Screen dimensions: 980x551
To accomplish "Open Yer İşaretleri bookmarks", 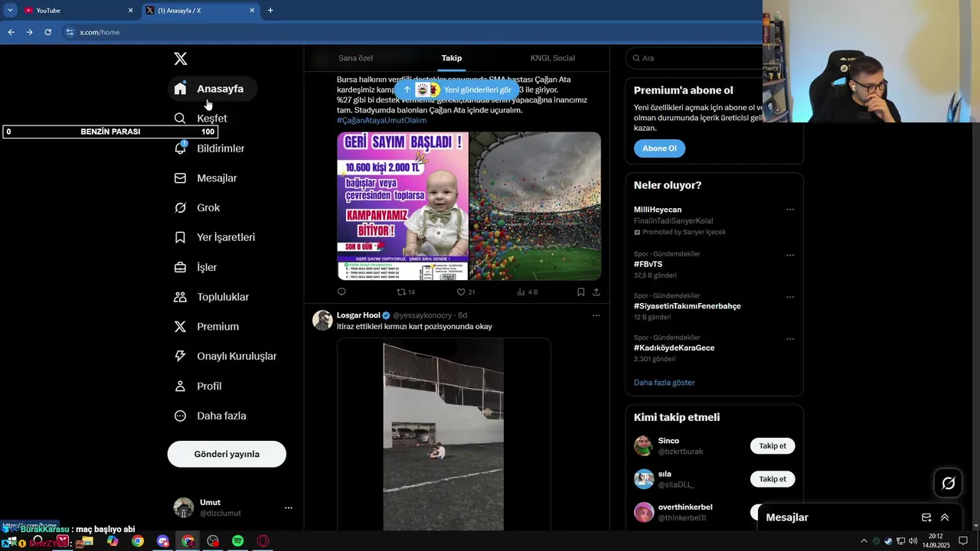I will (214, 237).
